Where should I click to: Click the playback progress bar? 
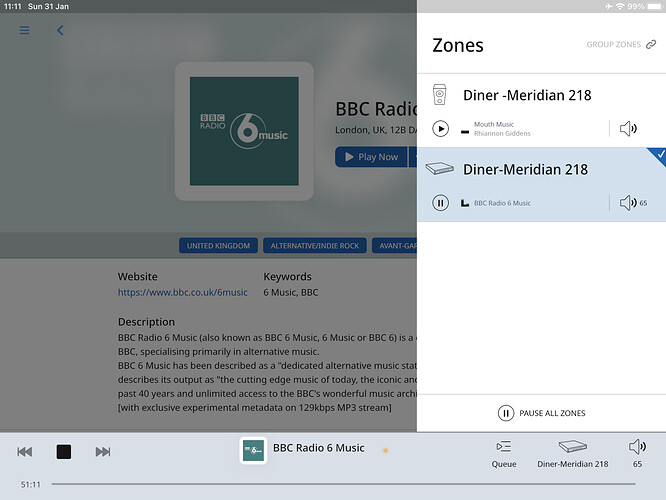343,484
